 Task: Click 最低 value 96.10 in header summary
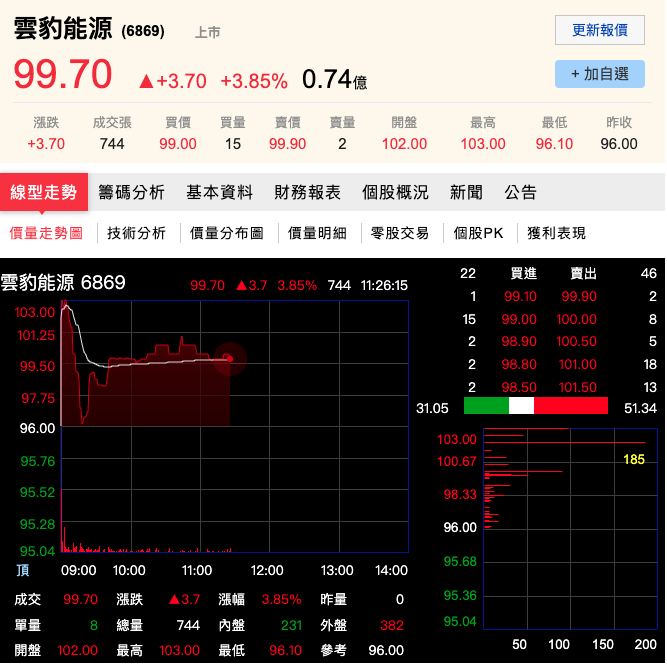[554, 144]
